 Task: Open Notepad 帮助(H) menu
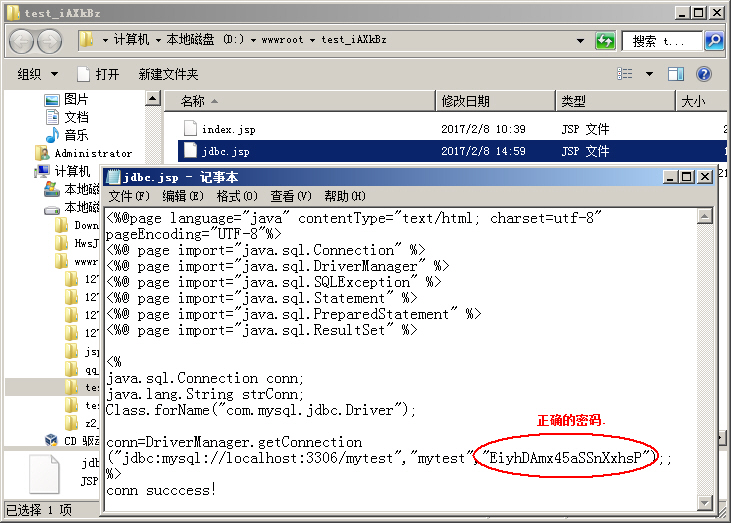345,196
